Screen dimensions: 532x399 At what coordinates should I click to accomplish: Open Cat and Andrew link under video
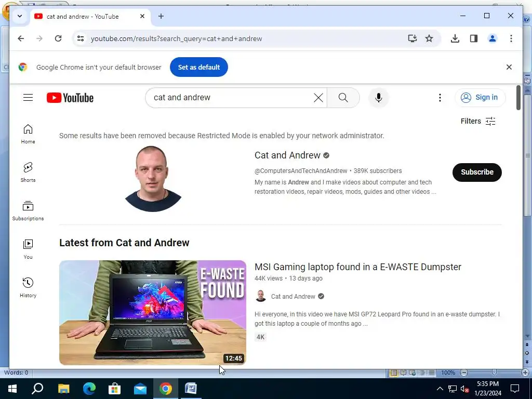(293, 296)
